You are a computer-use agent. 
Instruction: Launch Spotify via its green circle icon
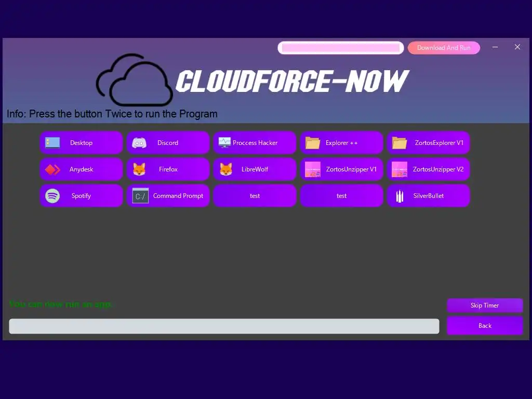pyautogui.click(x=52, y=196)
